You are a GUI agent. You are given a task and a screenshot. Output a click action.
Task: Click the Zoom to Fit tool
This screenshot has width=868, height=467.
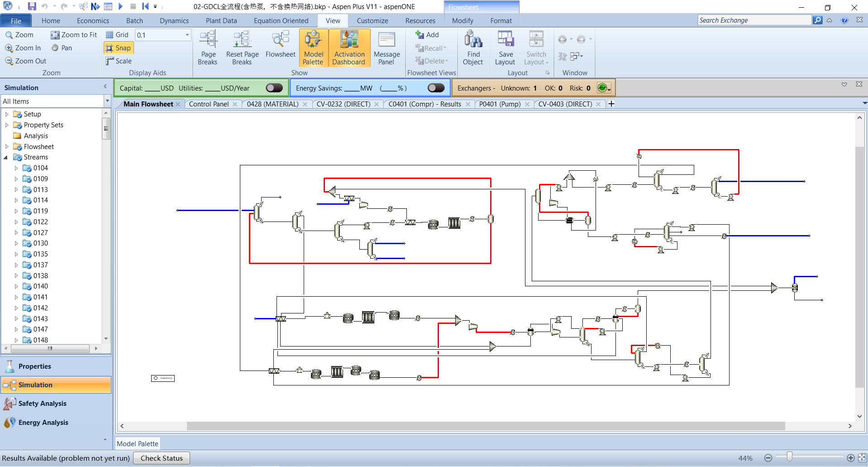(74, 35)
